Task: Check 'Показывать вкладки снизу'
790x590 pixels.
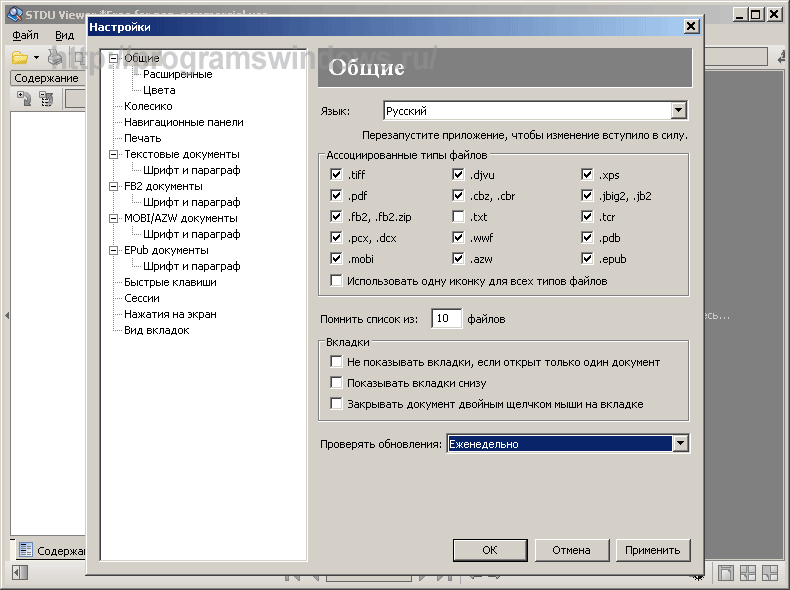Action: (x=336, y=382)
